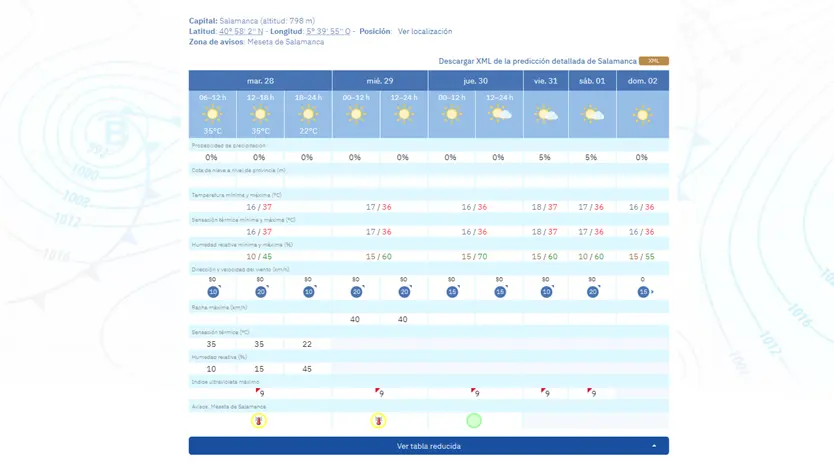Image resolution: width=834 pixels, height=469 pixels.
Task: Click Longitud coordinate value 5° 39' 55'' O
Action: tap(328, 31)
